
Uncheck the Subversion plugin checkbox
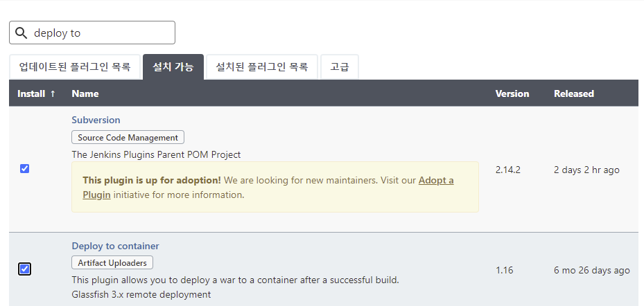(x=25, y=169)
